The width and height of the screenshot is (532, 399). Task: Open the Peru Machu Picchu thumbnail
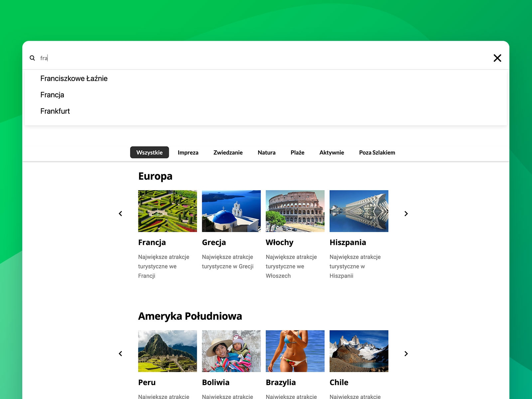[x=168, y=351]
